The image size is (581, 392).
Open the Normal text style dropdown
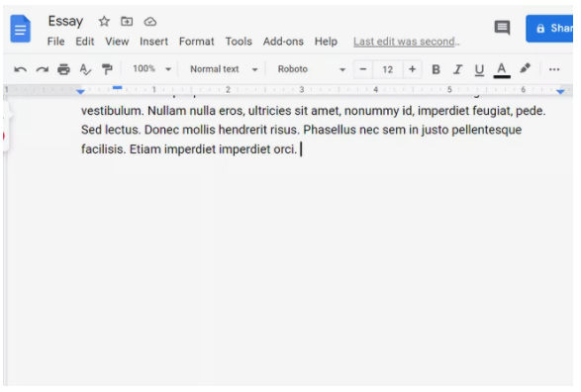224,69
